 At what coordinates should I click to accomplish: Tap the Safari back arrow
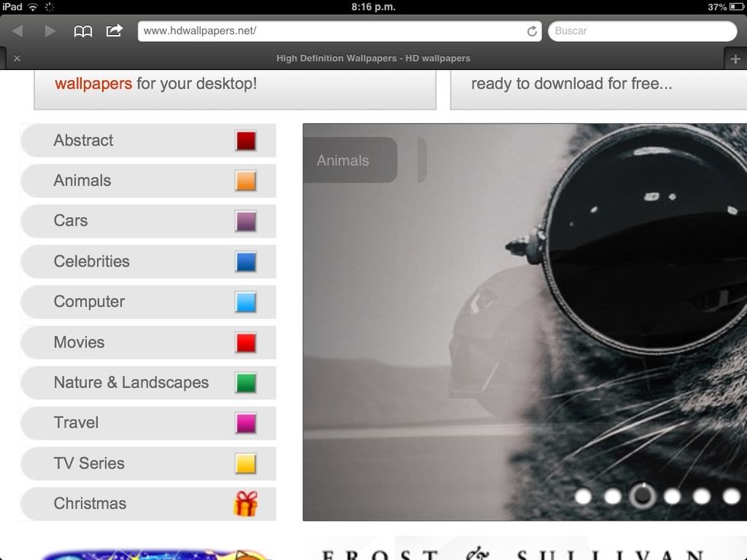[18, 31]
